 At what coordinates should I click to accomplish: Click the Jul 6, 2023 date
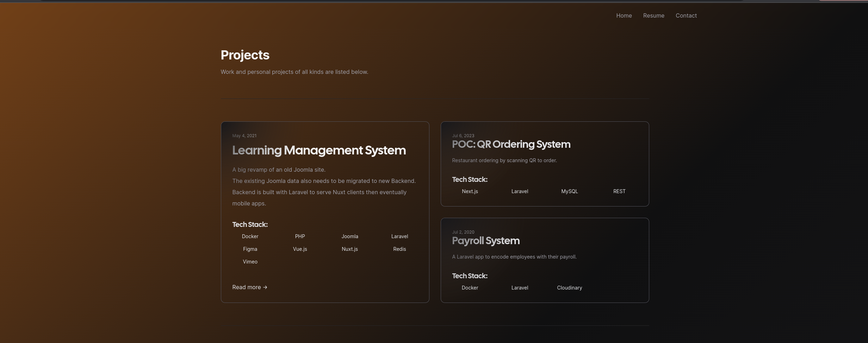463,135
